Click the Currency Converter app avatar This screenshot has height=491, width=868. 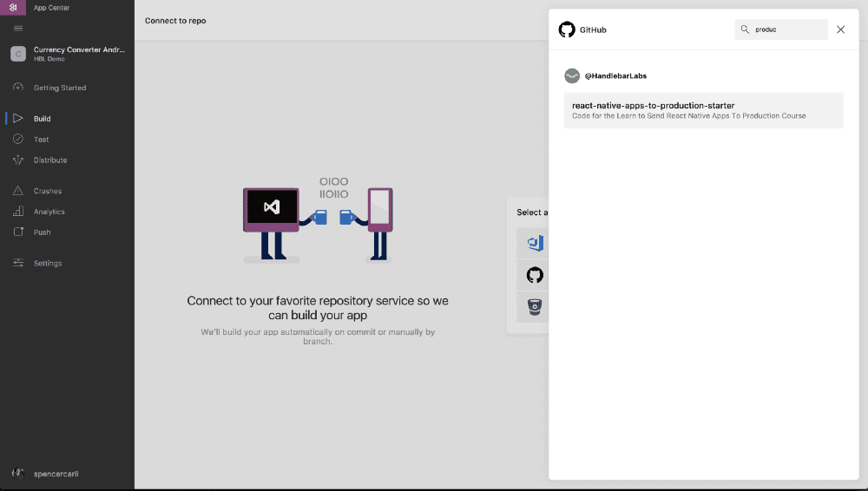click(18, 54)
